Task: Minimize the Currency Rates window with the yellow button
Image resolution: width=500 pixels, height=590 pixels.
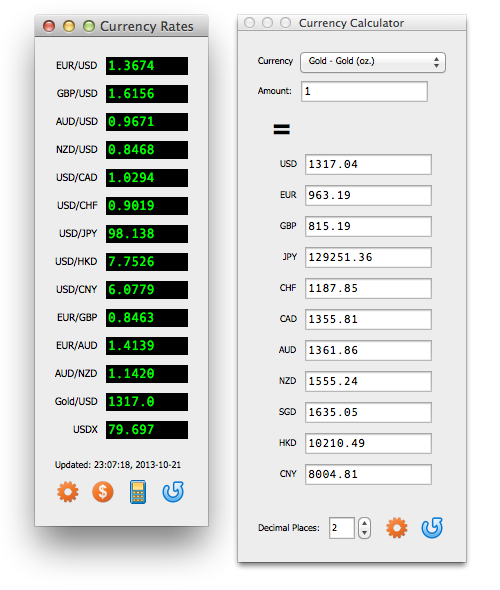Action: pos(69,26)
